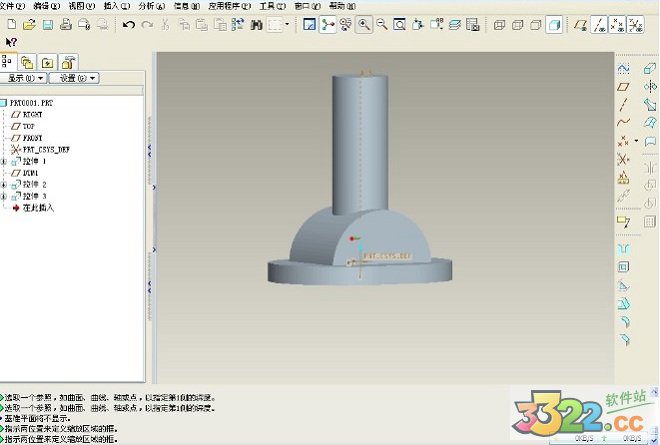Click the Print icon
660x445 pixels.
tap(66, 25)
